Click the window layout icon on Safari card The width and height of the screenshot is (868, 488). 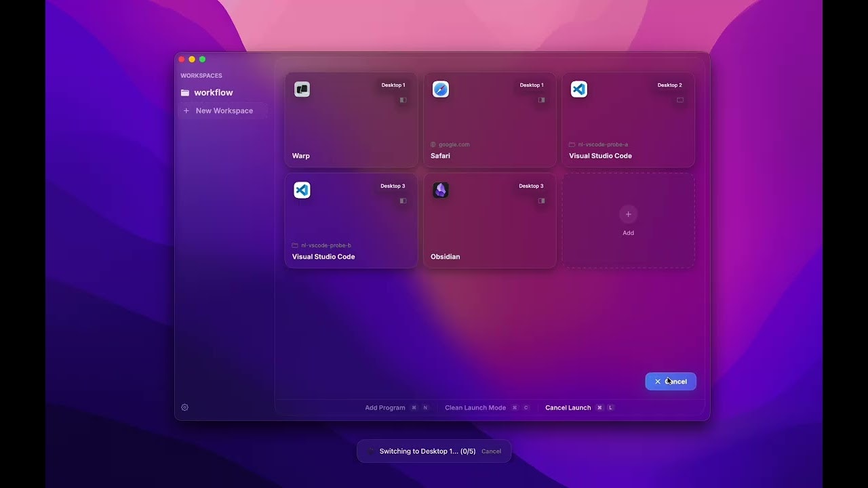[541, 100]
